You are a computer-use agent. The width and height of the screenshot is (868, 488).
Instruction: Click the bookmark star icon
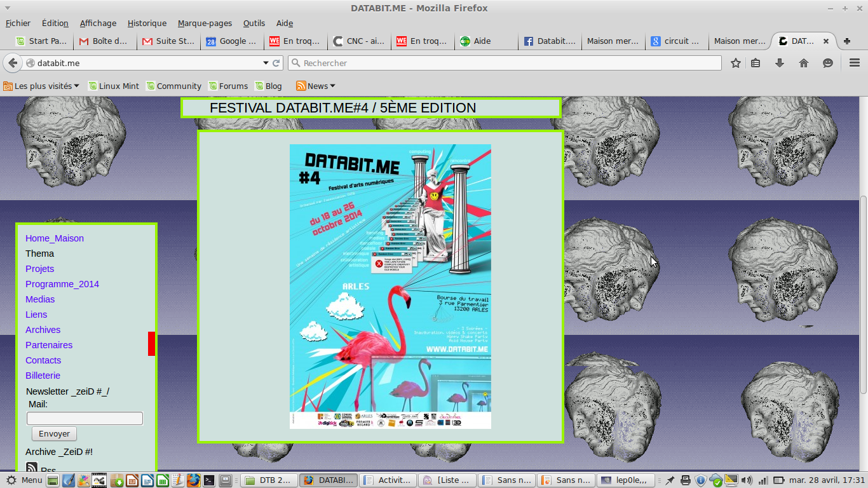pos(736,63)
